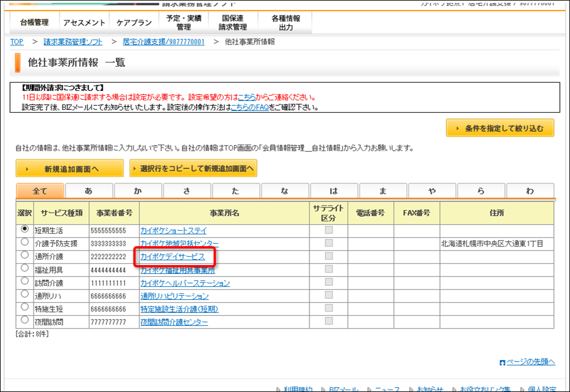Open 夜間訪問介護センター office link

pos(174,322)
